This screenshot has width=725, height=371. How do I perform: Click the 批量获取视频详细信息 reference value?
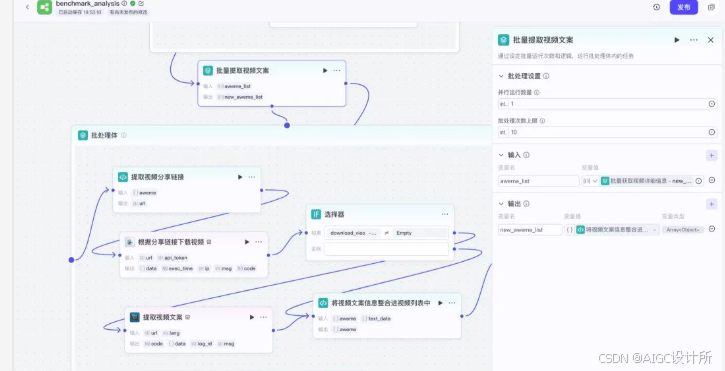pyautogui.click(x=647, y=181)
